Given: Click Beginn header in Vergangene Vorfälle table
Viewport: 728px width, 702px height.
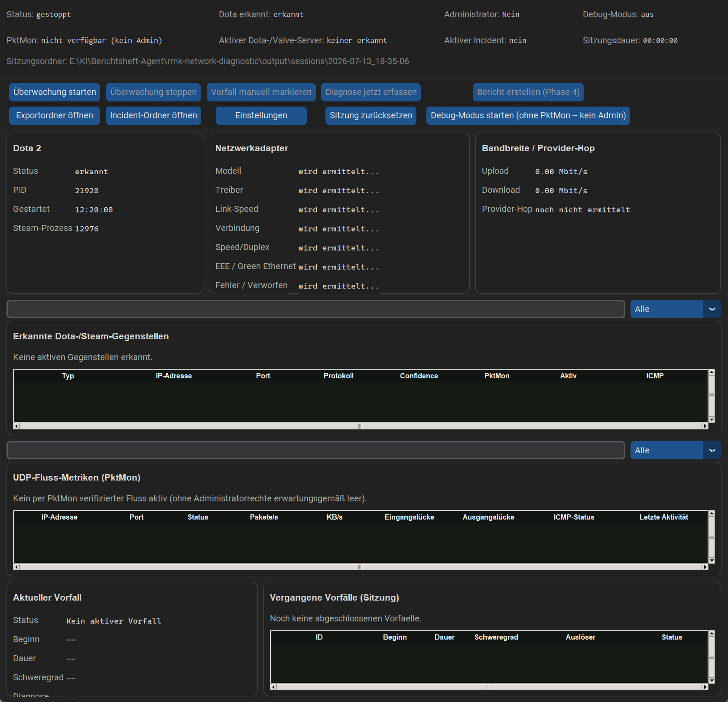Looking at the screenshot, I should coord(395,637).
